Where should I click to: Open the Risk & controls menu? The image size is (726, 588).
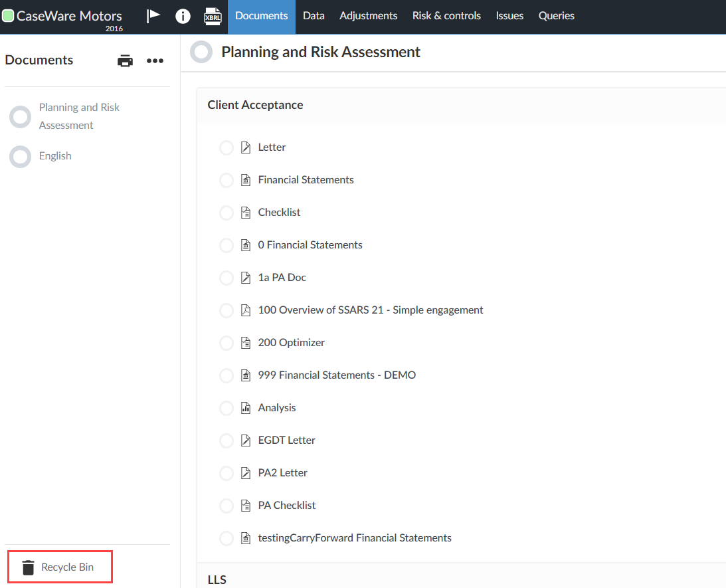coord(446,16)
